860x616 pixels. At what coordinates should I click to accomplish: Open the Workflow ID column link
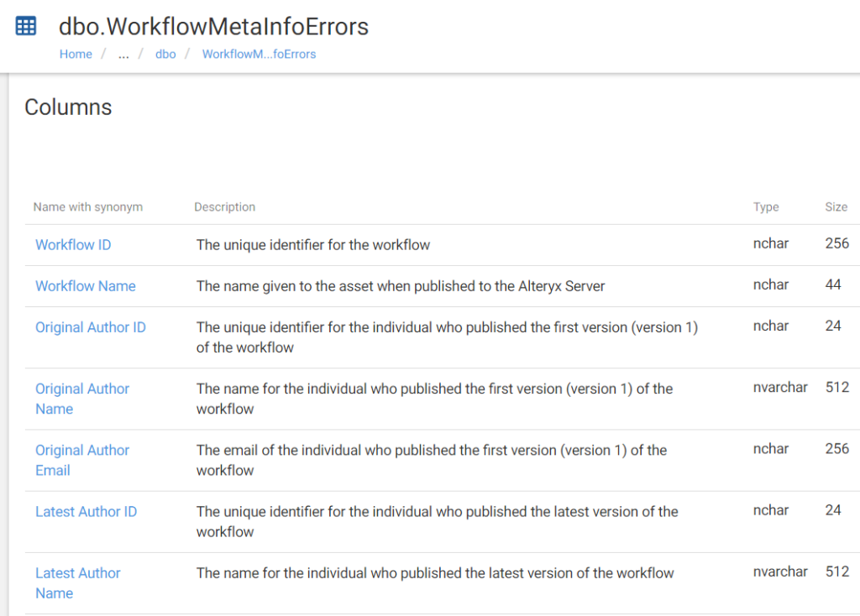tap(74, 245)
